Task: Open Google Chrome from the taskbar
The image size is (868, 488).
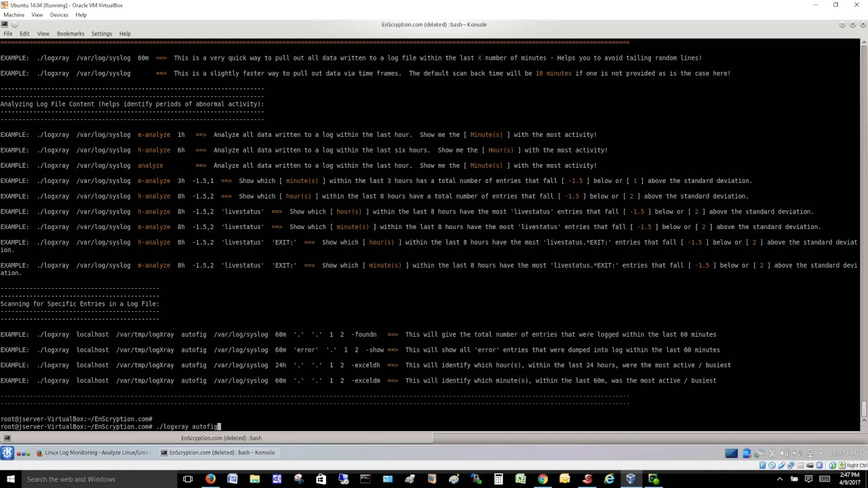Action: point(542,479)
